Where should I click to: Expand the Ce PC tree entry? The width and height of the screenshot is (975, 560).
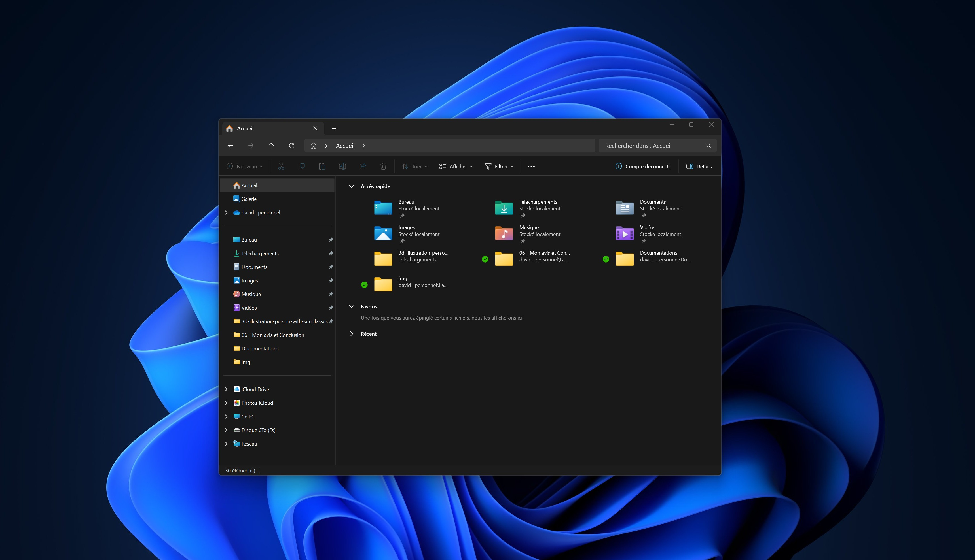pyautogui.click(x=226, y=416)
